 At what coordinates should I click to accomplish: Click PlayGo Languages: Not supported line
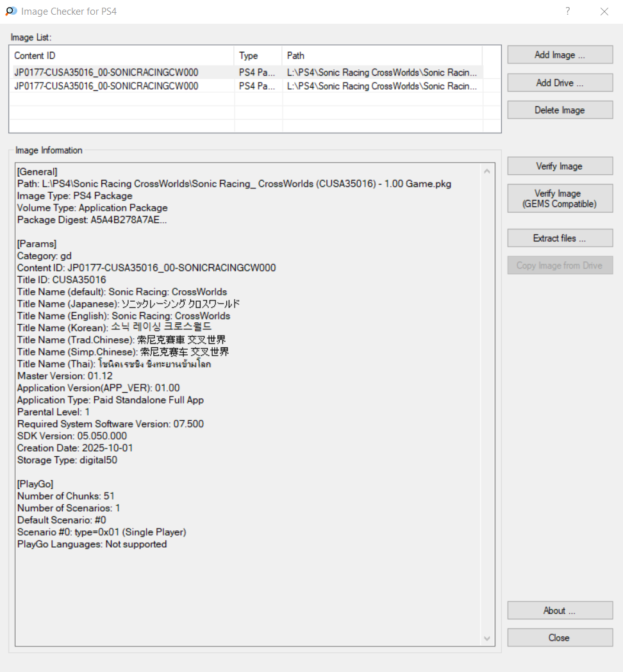(x=92, y=544)
